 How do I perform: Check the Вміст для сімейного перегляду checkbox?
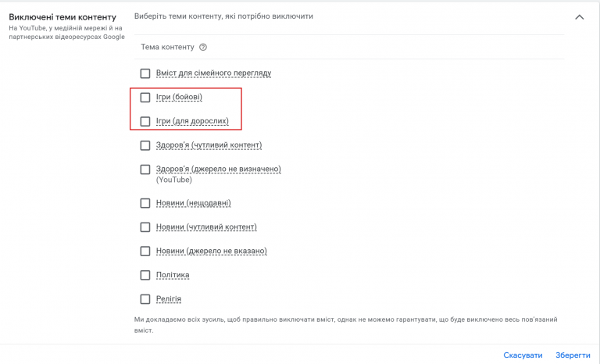145,73
